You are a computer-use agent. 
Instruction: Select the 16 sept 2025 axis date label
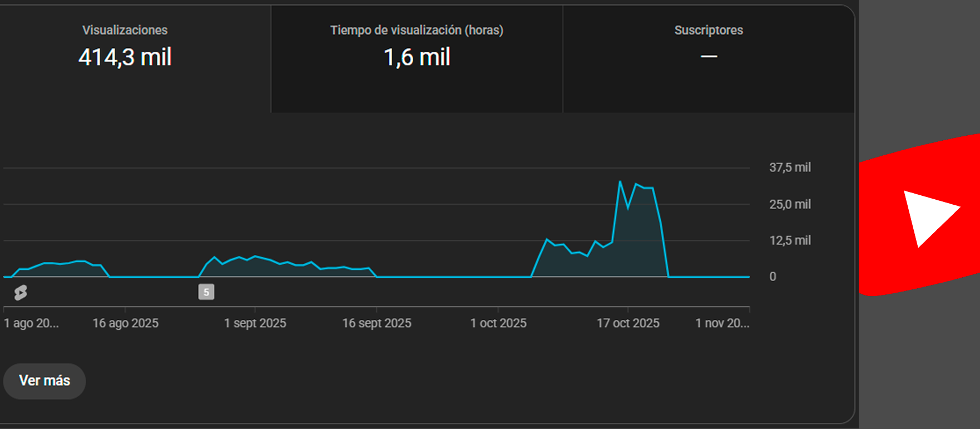[377, 323]
